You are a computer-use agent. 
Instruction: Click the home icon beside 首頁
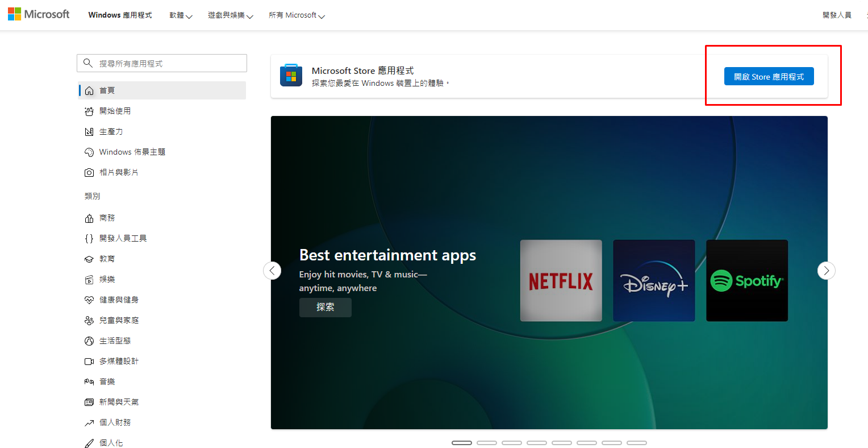pyautogui.click(x=89, y=90)
